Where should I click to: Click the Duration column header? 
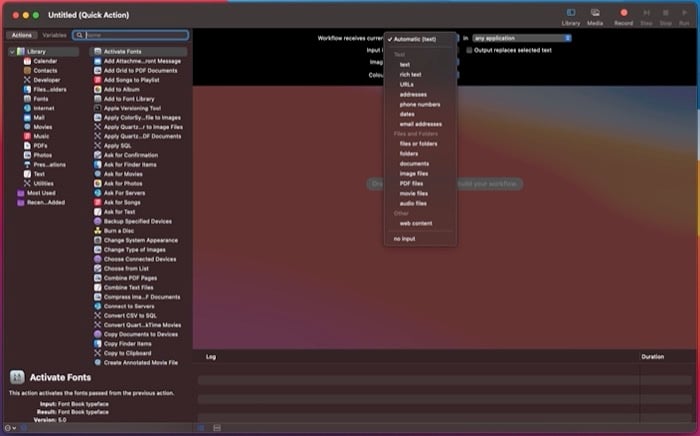(652, 357)
